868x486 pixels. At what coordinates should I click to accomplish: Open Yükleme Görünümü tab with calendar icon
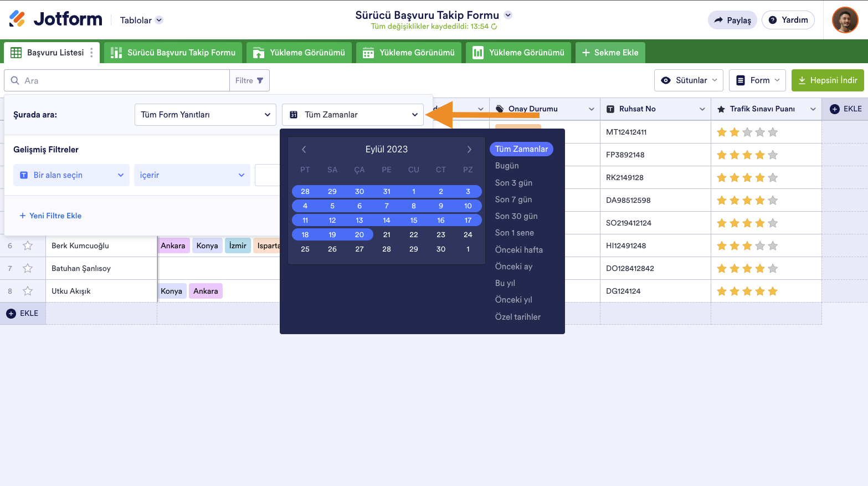coord(409,53)
